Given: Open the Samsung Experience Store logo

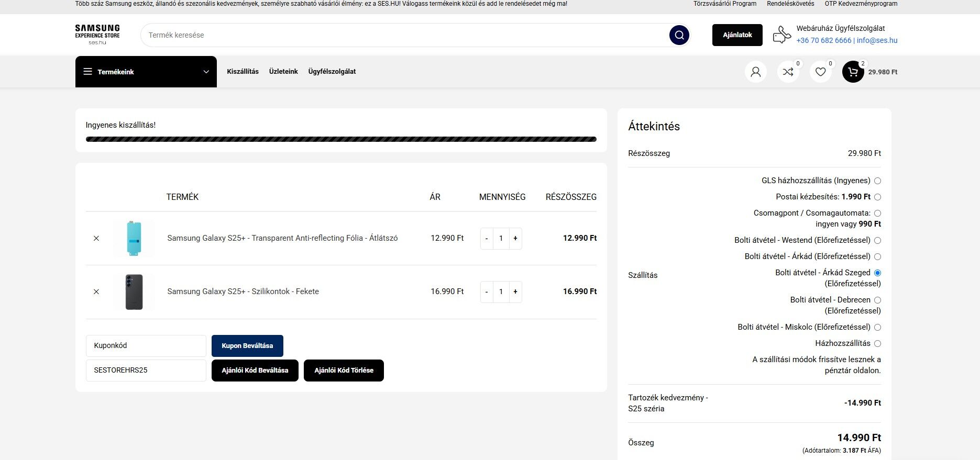Looking at the screenshot, I should (97, 35).
